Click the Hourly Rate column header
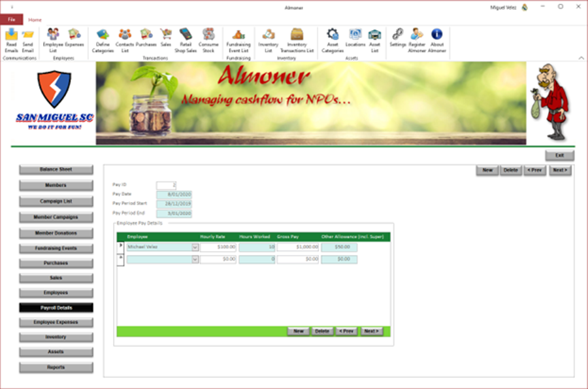588x389 pixels. [x=212, y=237]
